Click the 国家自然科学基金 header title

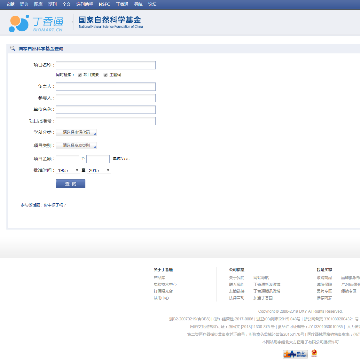click(110, 19)
